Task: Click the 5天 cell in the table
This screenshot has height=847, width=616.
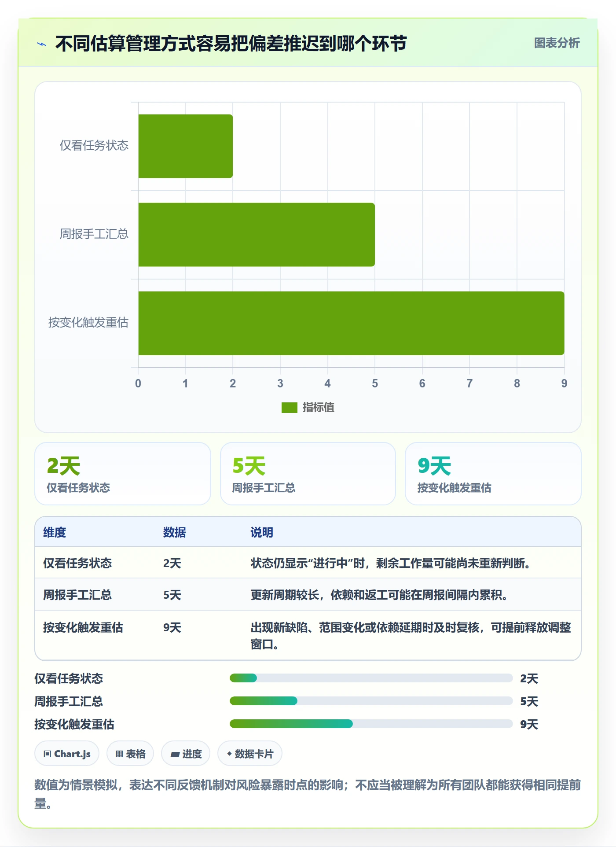Action: [172, 595]
